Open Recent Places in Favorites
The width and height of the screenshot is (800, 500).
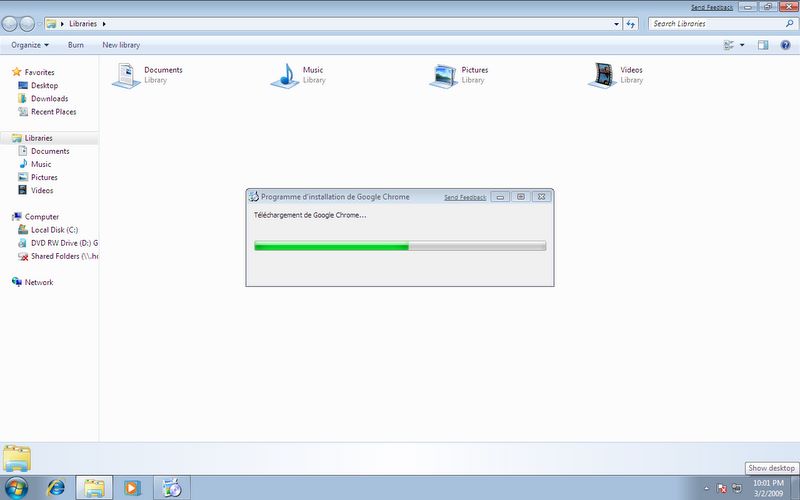(54, 112)
